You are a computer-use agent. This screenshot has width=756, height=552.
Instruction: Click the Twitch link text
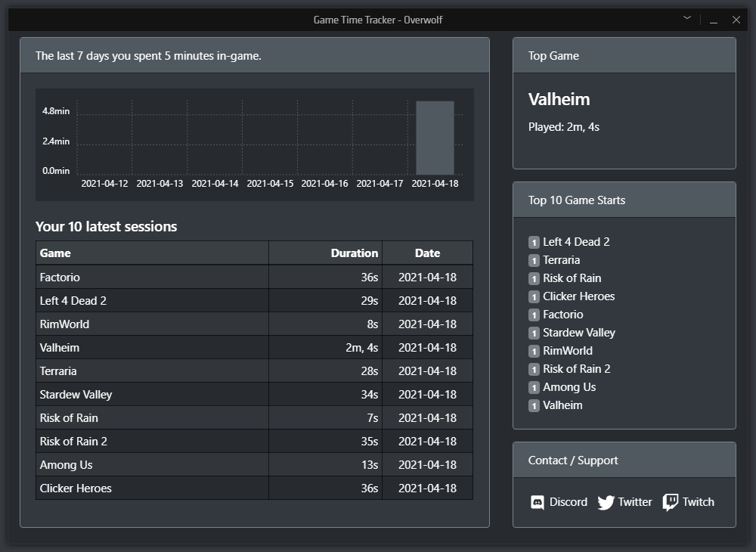pyautogui.click(x=698, y=502)
